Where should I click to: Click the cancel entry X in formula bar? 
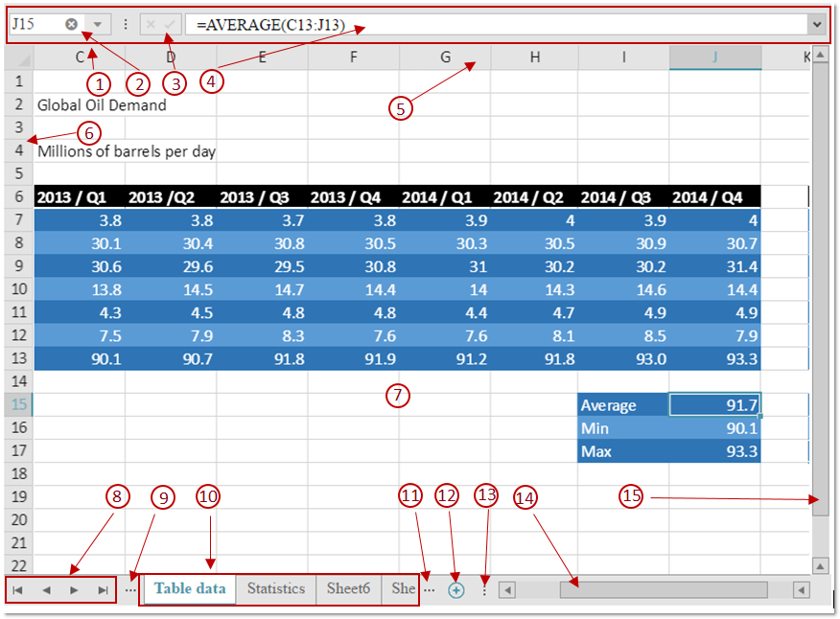coord(151,24)
